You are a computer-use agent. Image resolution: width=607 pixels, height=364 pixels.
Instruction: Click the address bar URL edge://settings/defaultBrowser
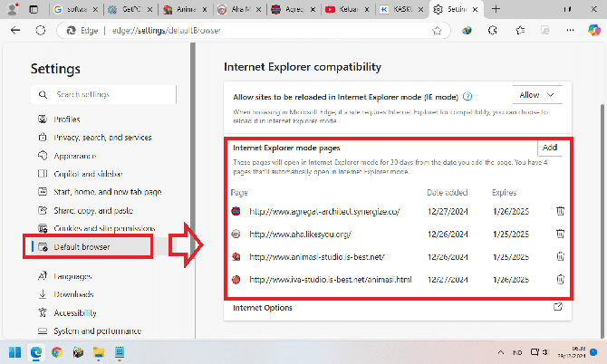point(166,30)
